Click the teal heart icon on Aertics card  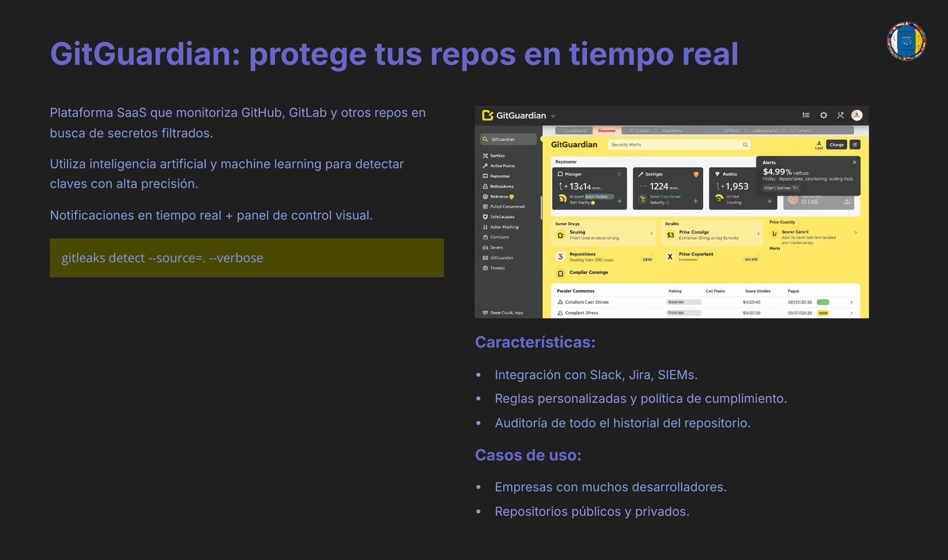click(717, 174)
